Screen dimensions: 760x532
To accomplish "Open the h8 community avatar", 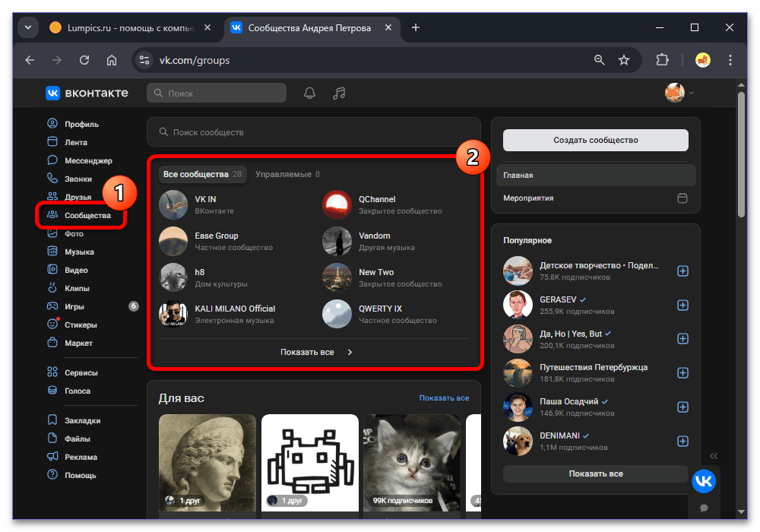I will point(173,277).
